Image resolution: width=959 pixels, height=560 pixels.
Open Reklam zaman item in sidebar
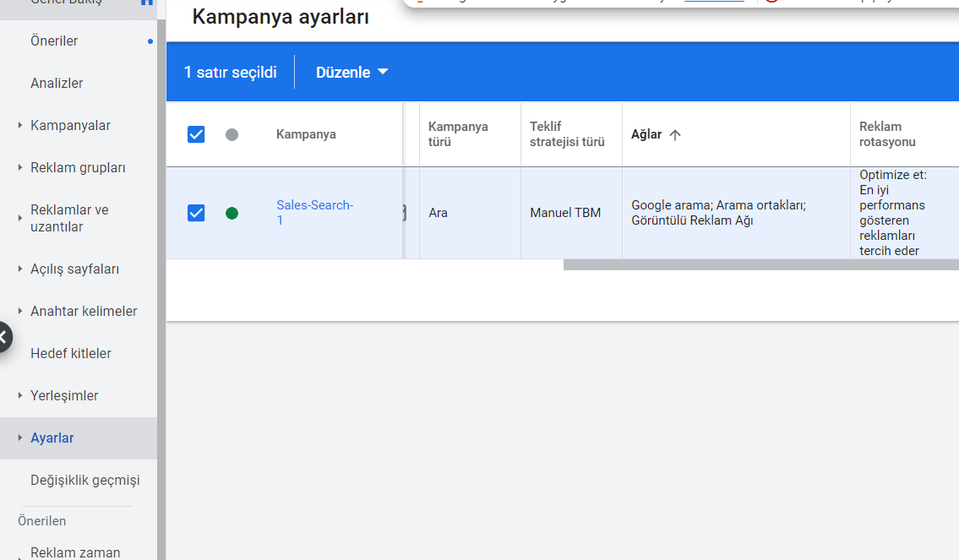coord(75,552)
